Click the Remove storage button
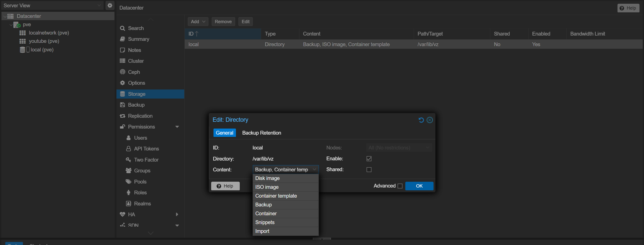 pos(223,22)
